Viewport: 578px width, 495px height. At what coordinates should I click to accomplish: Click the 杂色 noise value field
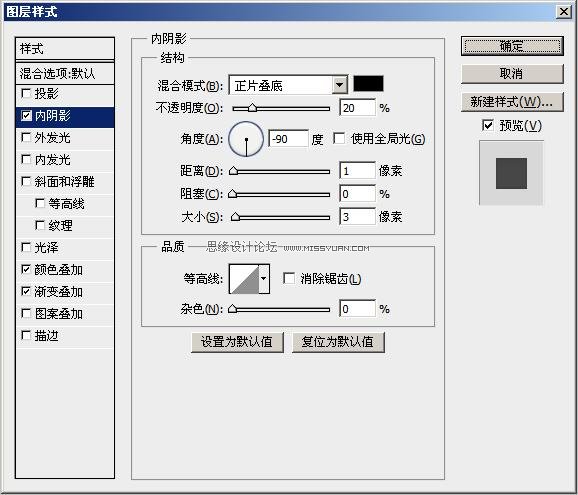coord(357,308)
